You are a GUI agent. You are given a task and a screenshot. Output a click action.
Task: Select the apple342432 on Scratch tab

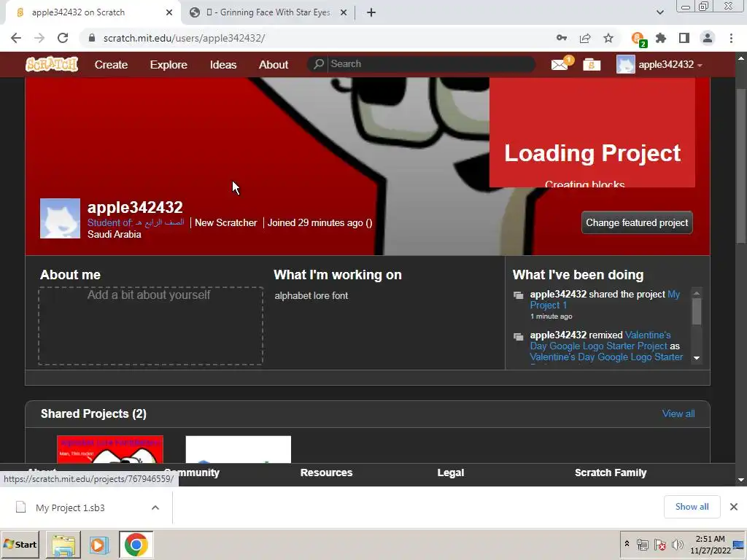coord(93,12)
